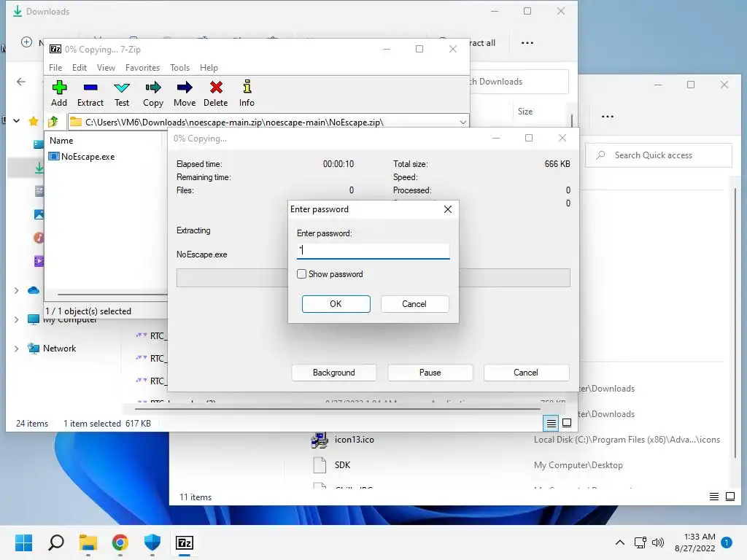The width and height of the screenshot is (747, 560).
Task: Click the extraction progress bar
Action: (373, 278)
